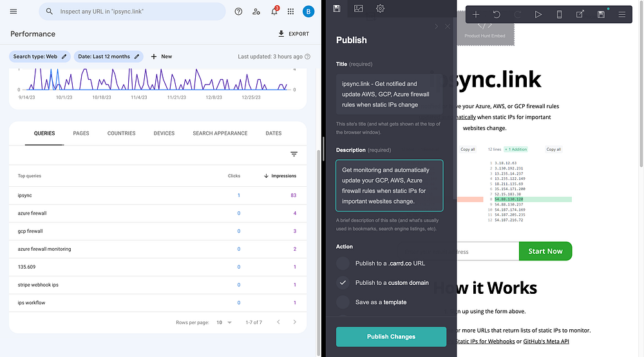The image size is (644, 357).
Task: Open the notifications bell with badge
Action: (x=274, y=11)
